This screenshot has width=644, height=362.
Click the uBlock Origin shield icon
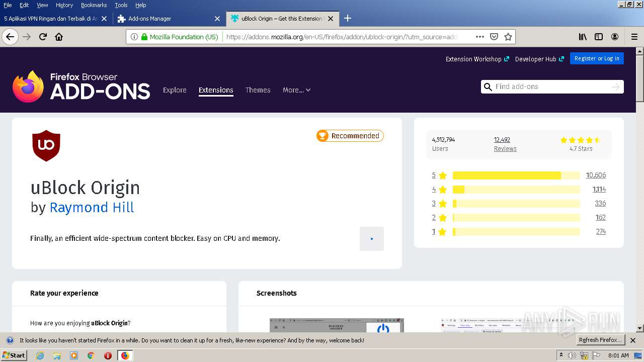46,146
